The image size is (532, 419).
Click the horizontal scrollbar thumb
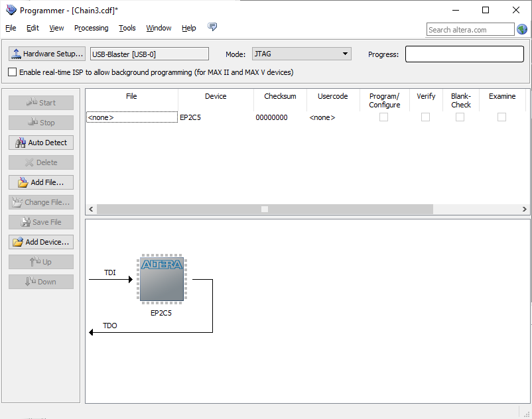(x=265, y=209)
